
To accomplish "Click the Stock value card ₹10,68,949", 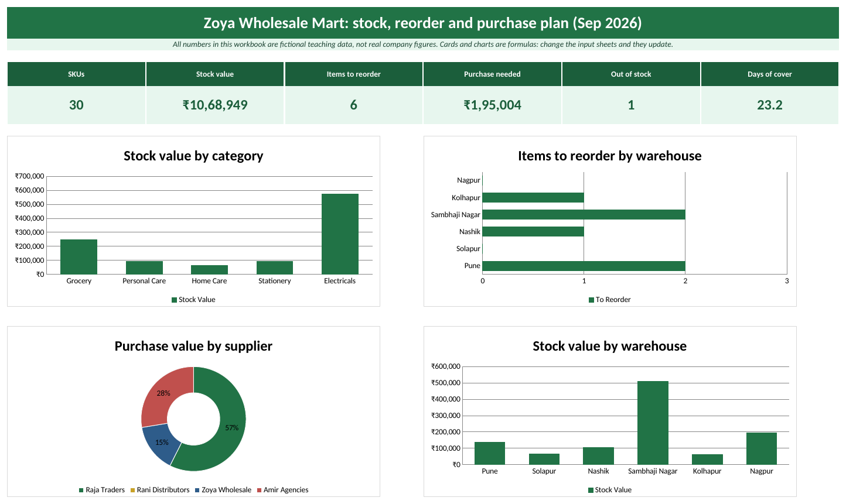I will 215,105.
